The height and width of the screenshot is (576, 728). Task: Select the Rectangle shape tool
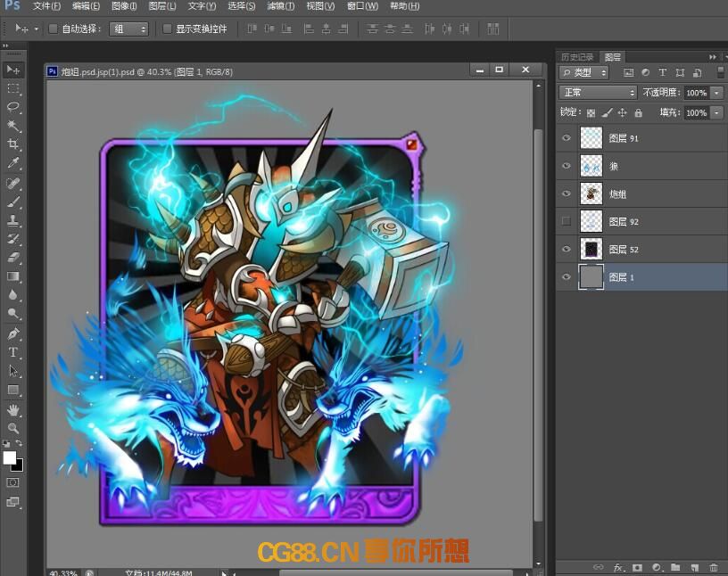coord(13,390)
